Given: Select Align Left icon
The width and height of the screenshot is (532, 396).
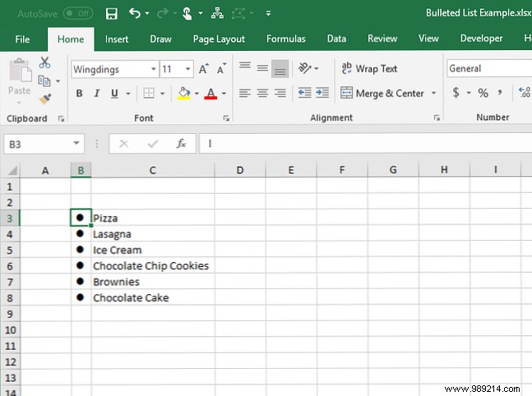Looking at the screenshot, I should click(245, 93).
